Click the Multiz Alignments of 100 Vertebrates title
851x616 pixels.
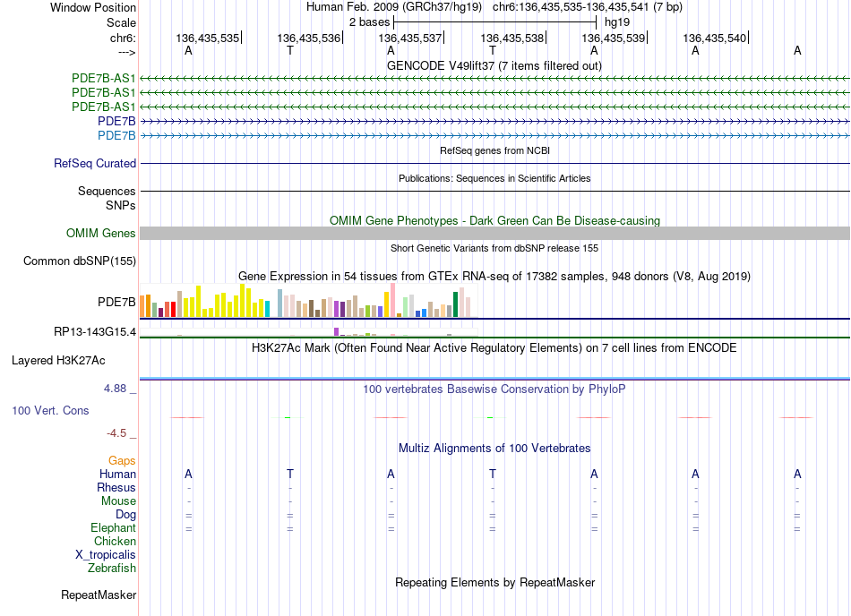tap(494, 448)
